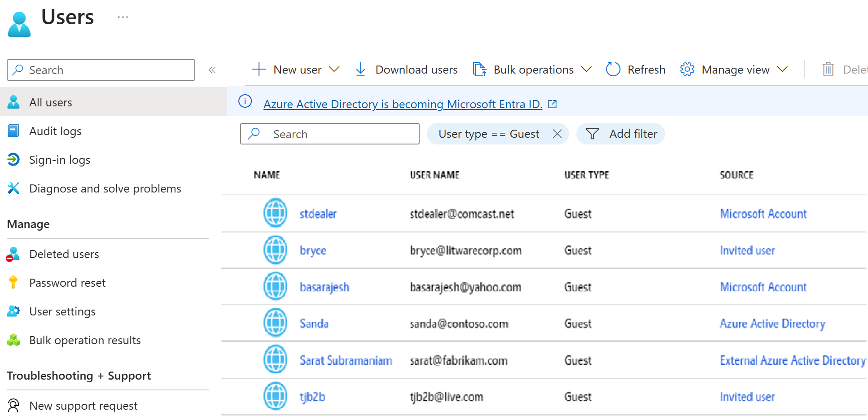Click globe avatar for Sarat Subramaniam
The height and width of the screenshot is (420, 868).
275,359
